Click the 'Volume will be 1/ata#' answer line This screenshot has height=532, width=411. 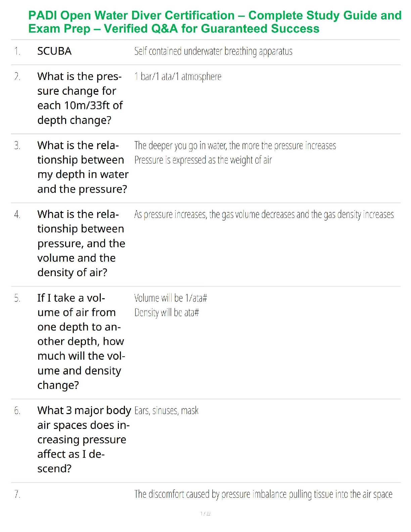click(171, 298)
